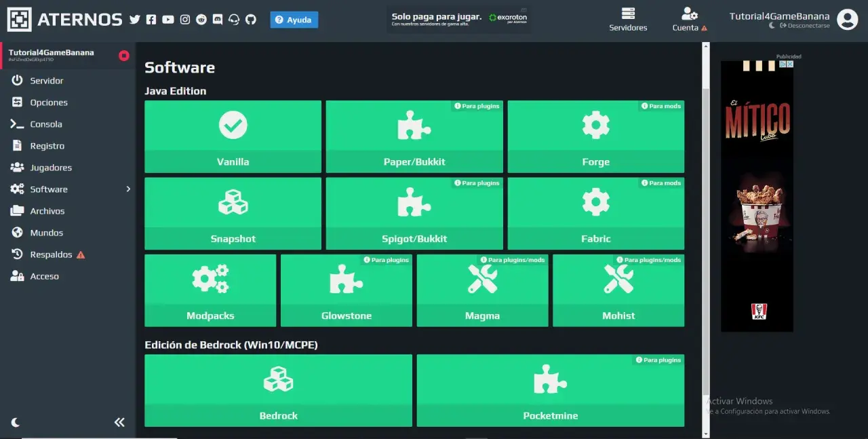Click the Modpacks gears icon
868x439 pixels.
(x=210, y=279)
